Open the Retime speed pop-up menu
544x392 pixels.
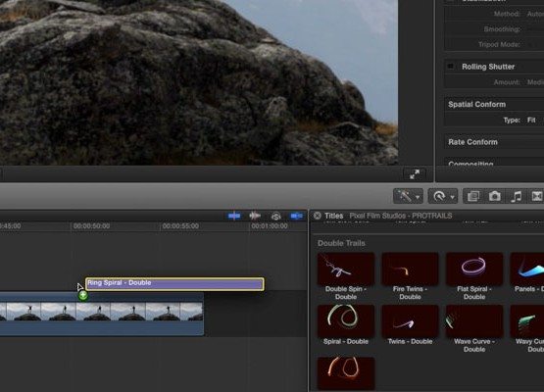point(443,196)
